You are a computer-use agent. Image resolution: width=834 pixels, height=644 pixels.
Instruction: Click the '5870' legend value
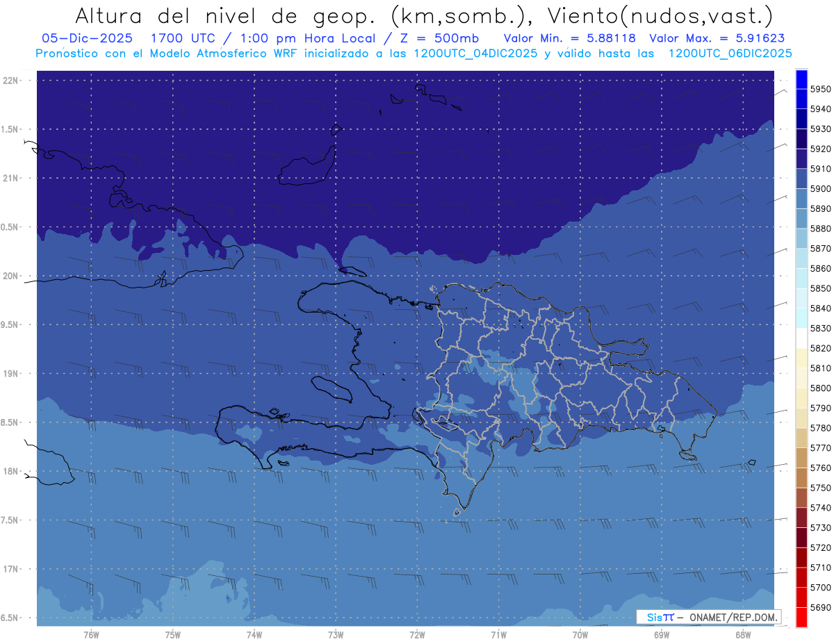tap(820, 248)
